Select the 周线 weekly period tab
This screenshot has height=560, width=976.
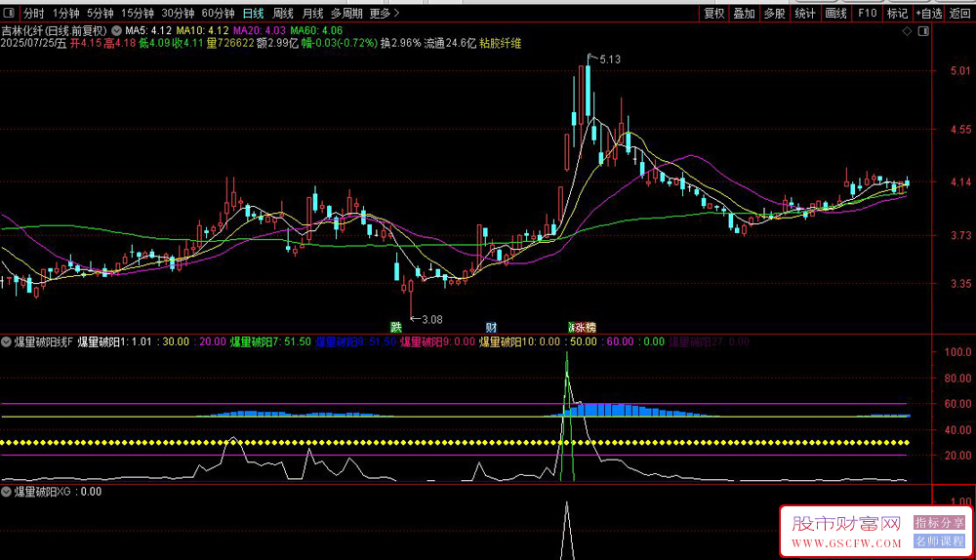coord(283,13)
